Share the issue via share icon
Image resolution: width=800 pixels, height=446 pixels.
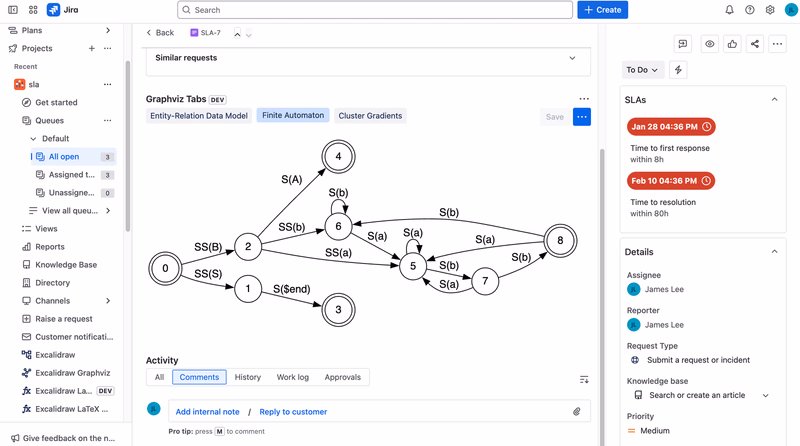pyautogui.click(x=755, y=44)
